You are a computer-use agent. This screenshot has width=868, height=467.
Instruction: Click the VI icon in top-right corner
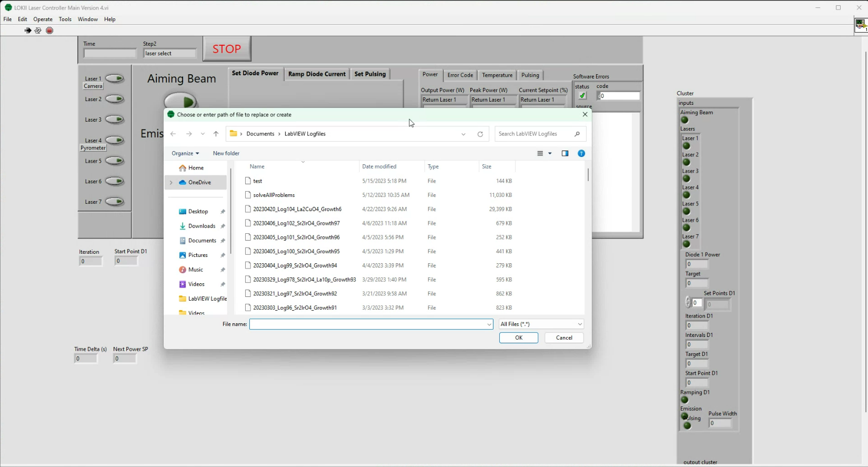pyautogui.click(x=861, y=24)
